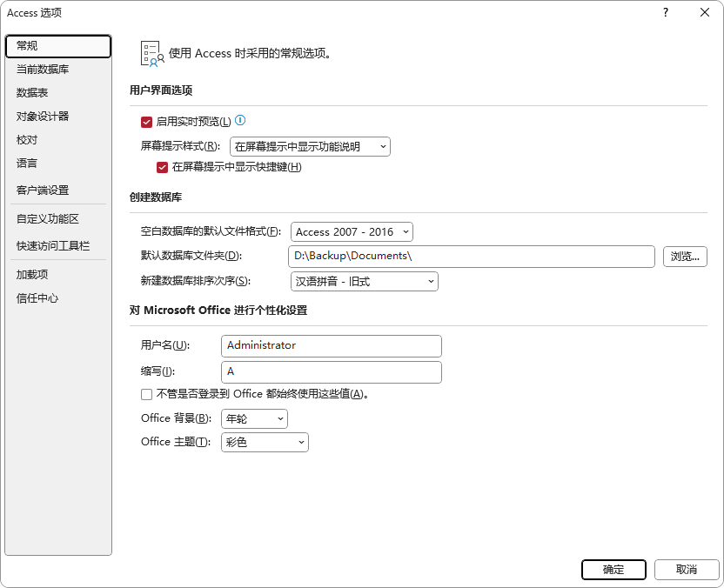This screenshot has height=588, width=724.
Task: Click the 浏览... button
Action: [x=685, y=257]
